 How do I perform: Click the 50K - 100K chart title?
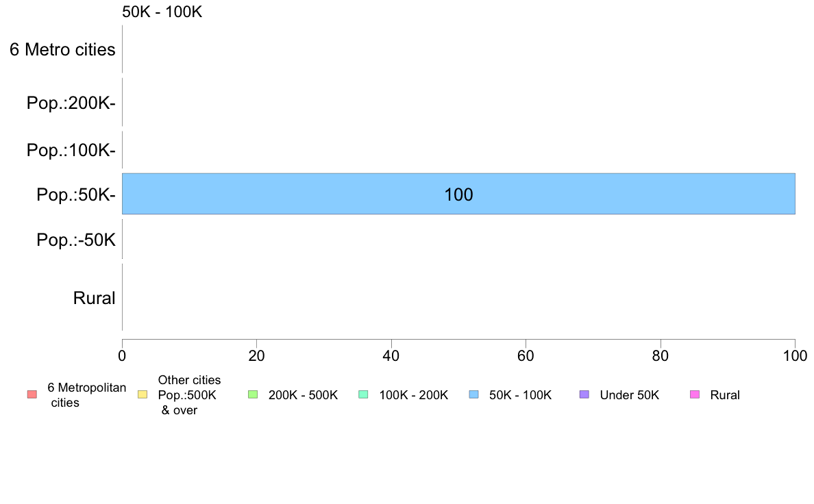(162, 12)
